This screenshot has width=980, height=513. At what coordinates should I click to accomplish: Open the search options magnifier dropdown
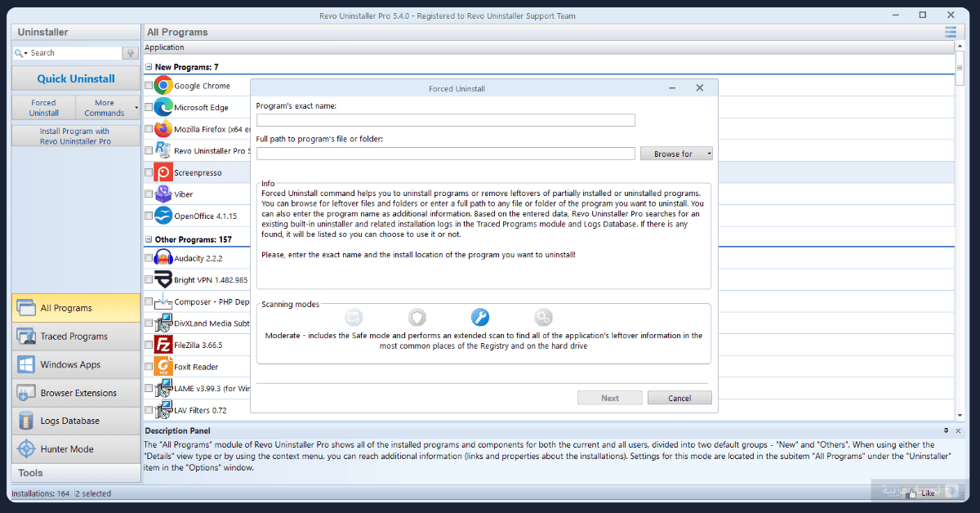pos(21,53)
